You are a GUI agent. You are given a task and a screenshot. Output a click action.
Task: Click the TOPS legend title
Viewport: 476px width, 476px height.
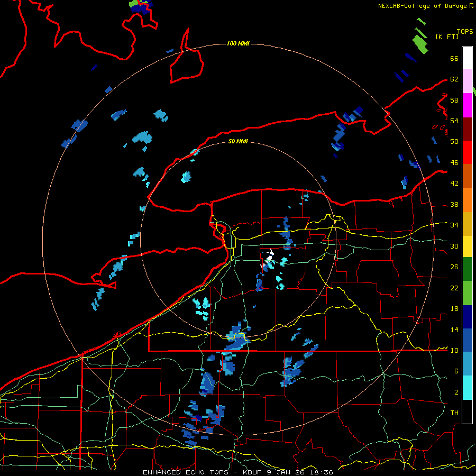point(465,32)
